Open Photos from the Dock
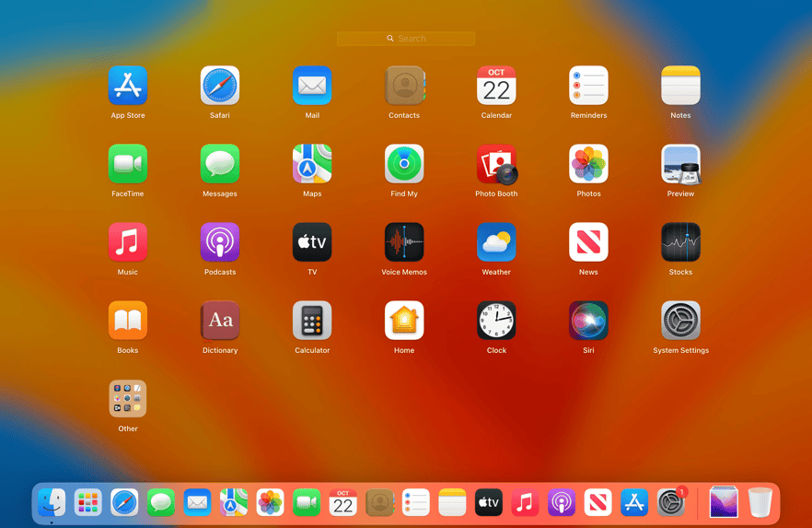 click(271, 502)
